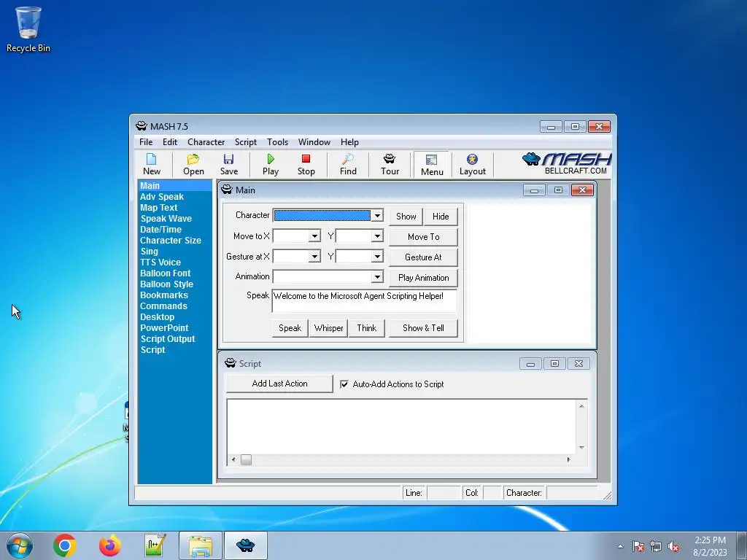Halt playback with the Stop icon
The image size is (747, 560).
306,164
